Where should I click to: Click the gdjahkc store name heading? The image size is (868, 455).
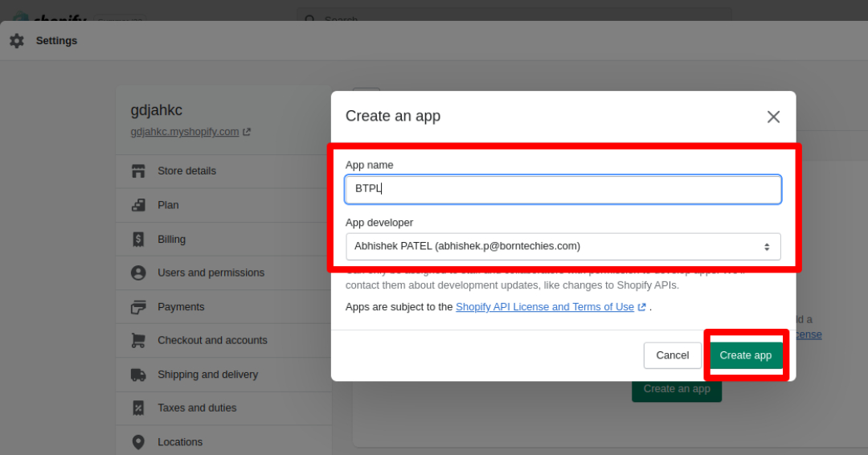pos(157,110)
